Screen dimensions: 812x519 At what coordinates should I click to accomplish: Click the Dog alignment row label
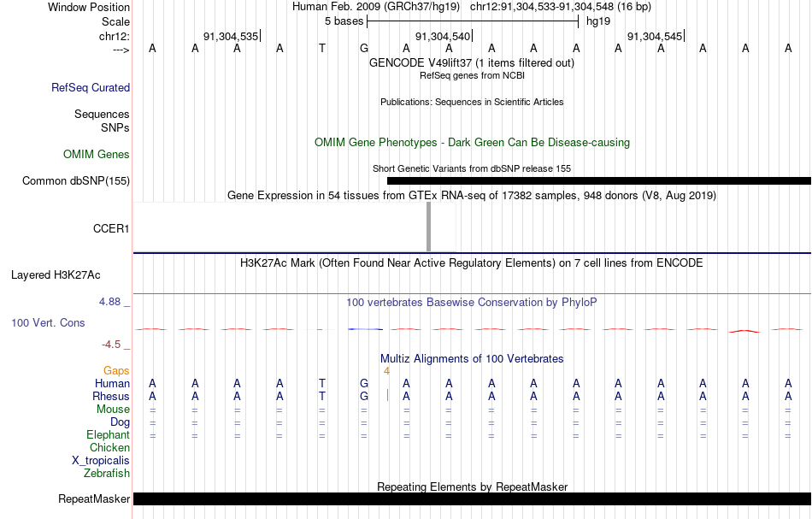tap(120, 422)
